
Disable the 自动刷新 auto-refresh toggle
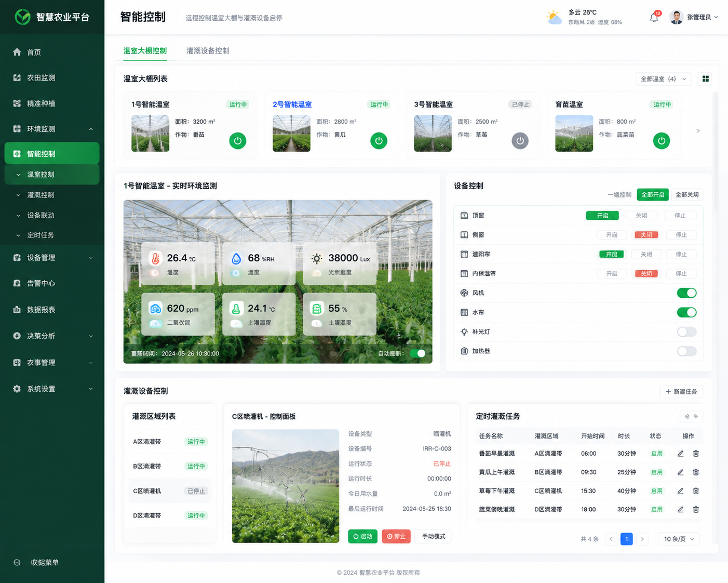[417, 353]
